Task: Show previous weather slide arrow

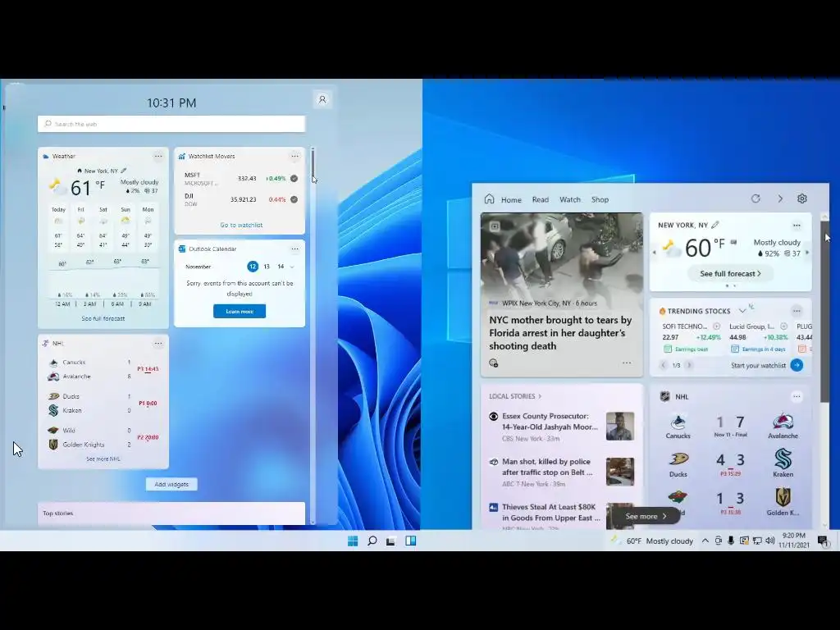Action: coord(654,253)
